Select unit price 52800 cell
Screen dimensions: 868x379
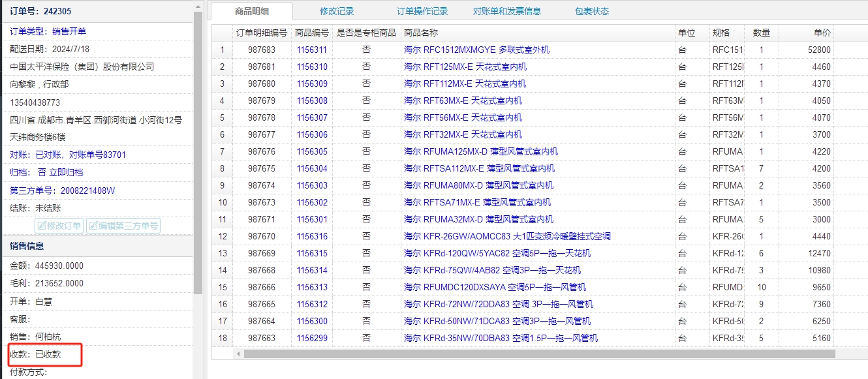click(807, 50)
